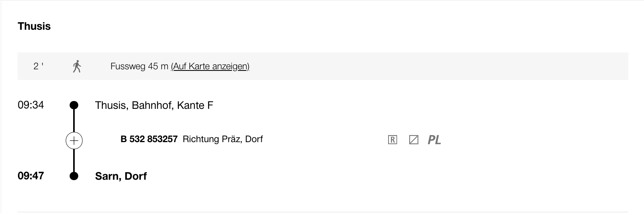Click the walking pedestrian icon
Image resolution: width=644 pixels, height=213 pixels.
click(x=77, y=67)
